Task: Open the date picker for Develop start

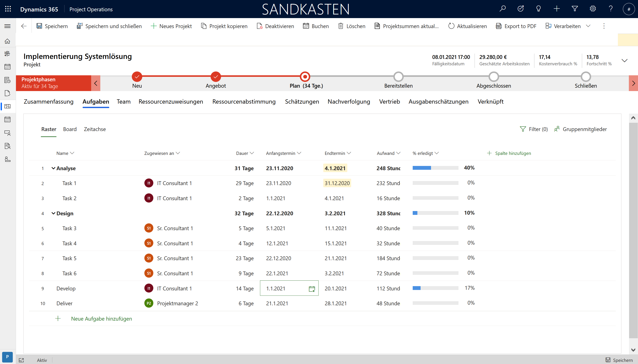Action: (x=312, y=289)
